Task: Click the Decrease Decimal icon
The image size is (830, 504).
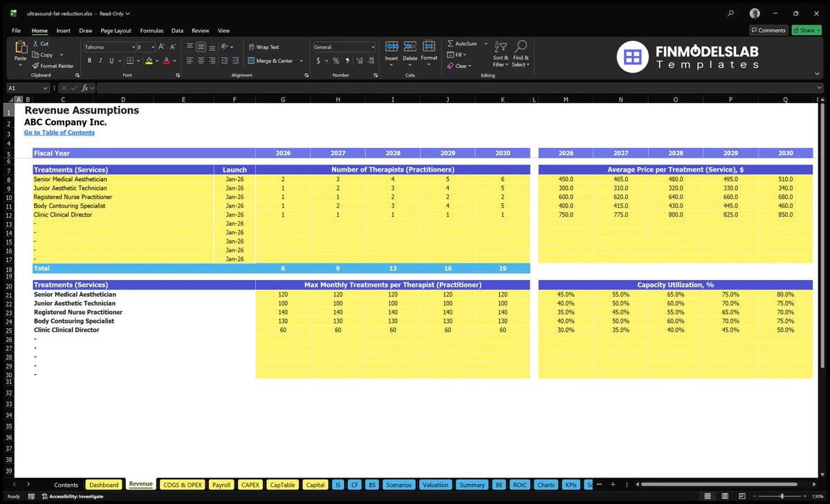Action: tap(371, 61)
